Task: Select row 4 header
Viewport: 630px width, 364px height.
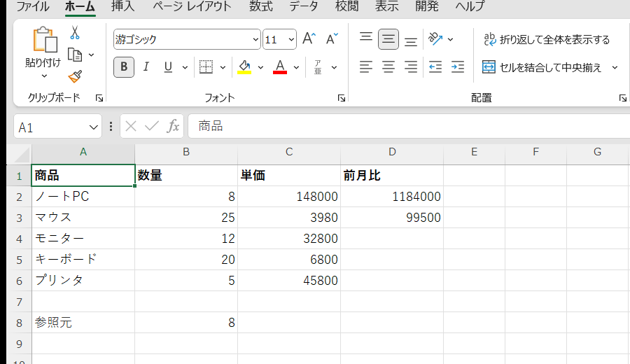Action: [x=19, y=239]
